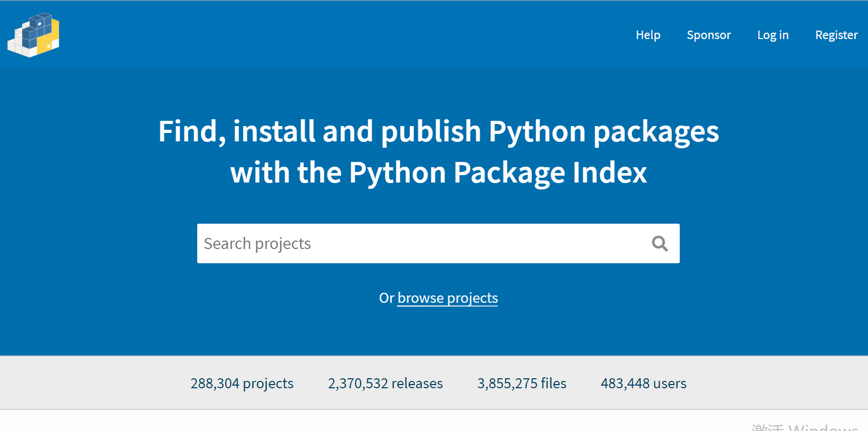Click the 'Search projects' placeholder text
Screen dimensions: 868x431
click(x=257, y=243)
